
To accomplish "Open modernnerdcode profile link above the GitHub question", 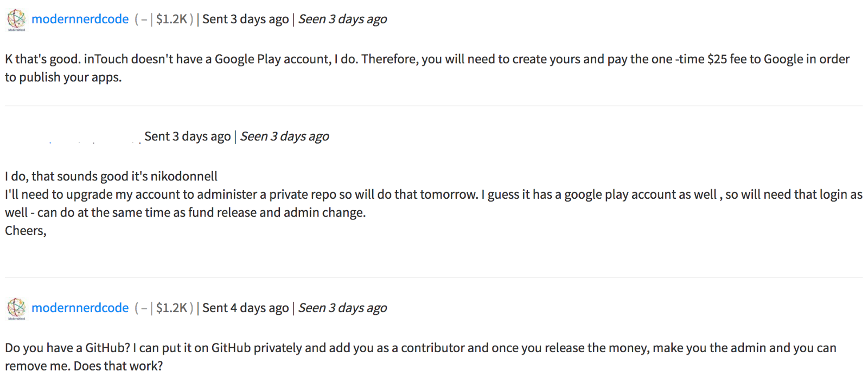I will pyautogui.click(x=80, y=308).
